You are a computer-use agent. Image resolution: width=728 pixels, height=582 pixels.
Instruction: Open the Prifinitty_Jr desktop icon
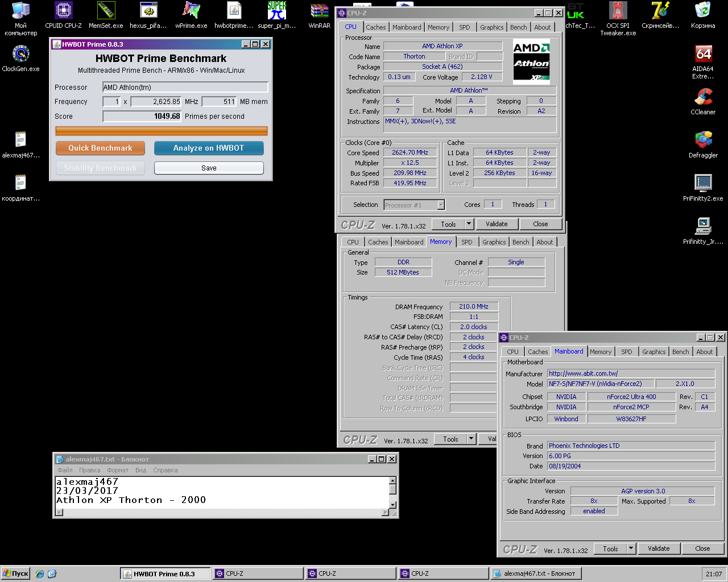click(x=703, y=231)
